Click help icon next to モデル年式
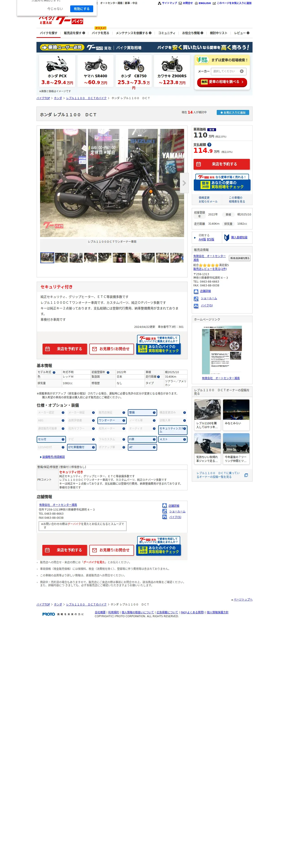 coord(54,372)
